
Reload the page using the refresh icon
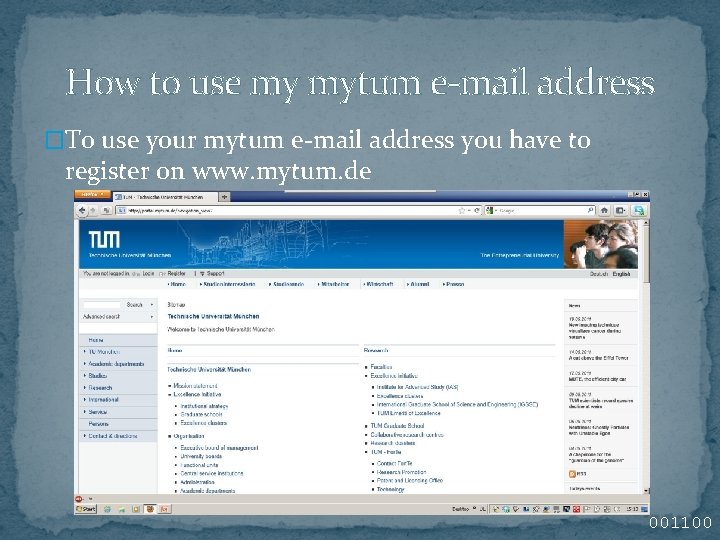pyautogui.click(x=477, y=210)
